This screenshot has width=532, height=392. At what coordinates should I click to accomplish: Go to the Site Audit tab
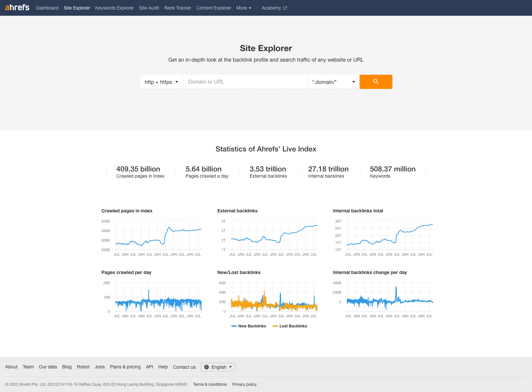tap(149, 8)
